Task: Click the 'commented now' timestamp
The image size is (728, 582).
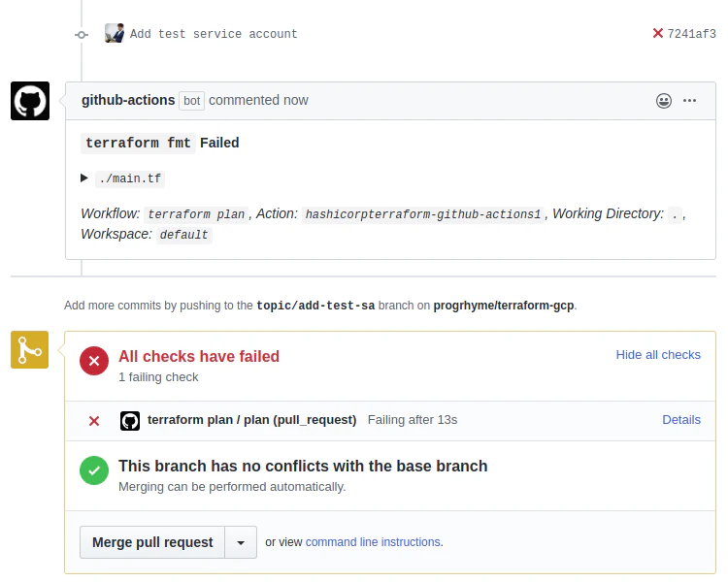Action: [258, 100]
